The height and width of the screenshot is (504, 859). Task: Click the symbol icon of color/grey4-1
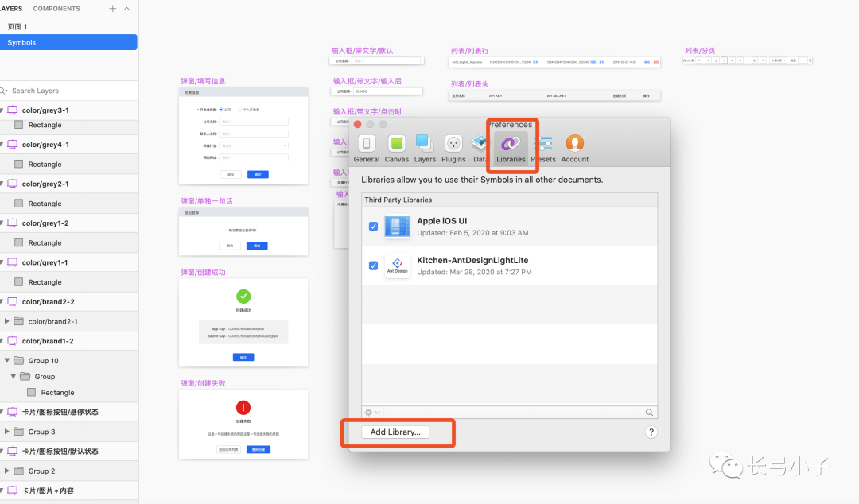(x=13, y=145)
